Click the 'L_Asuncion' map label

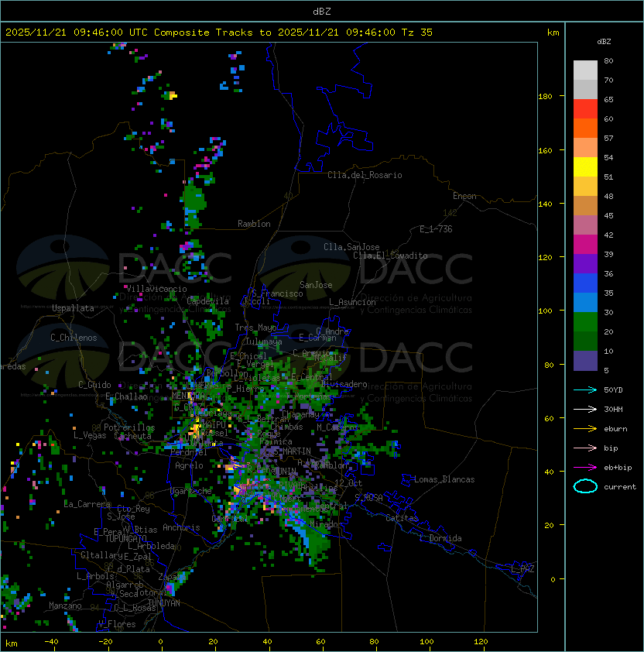pyautogui.click(x=352, y=302)
